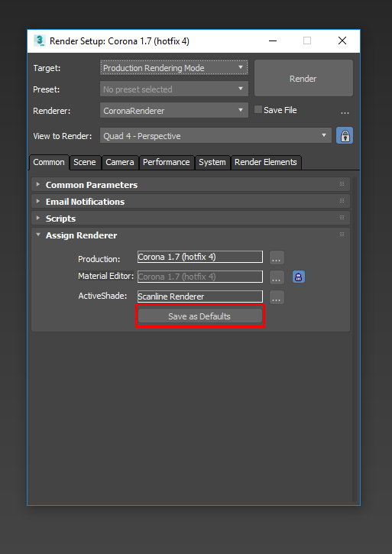Viewport: 392px width, 554px height.
Task: Switch to the Common tab
Action: (x=49, y=162)
